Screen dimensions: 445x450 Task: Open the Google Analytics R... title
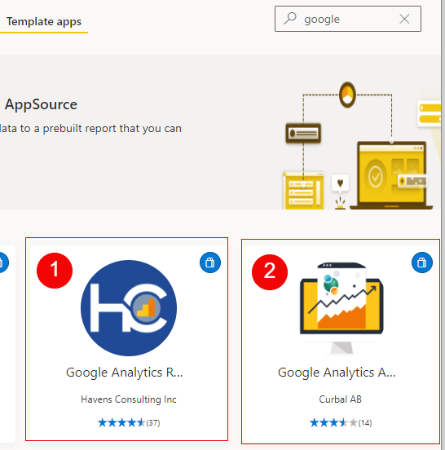coord(124,373)
